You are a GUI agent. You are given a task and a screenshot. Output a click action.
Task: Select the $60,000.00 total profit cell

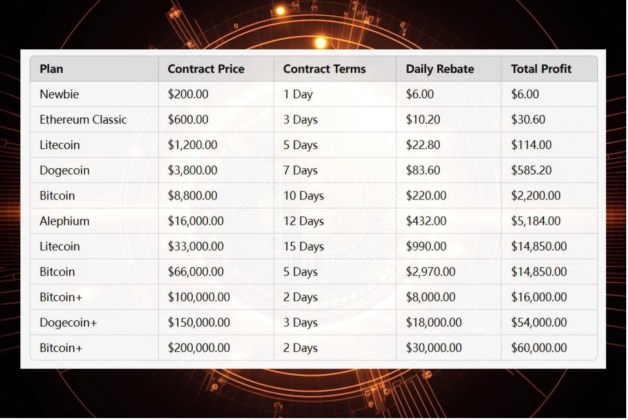[540, 348]
